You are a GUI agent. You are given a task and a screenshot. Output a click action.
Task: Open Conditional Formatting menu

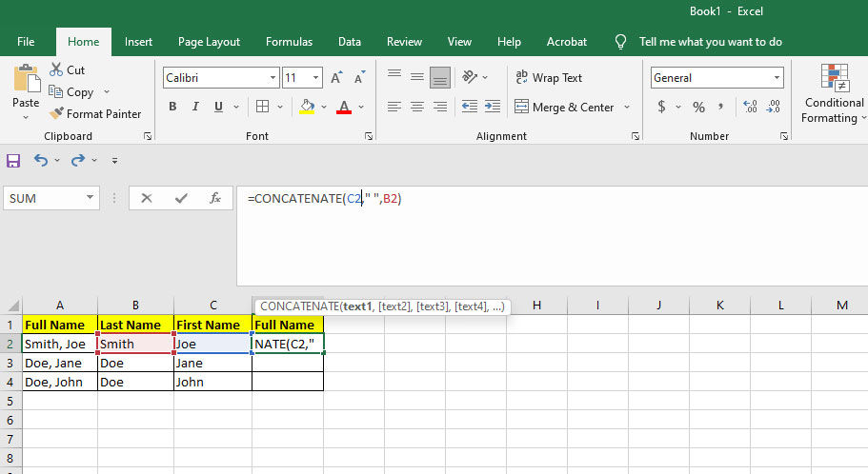tap(834, 94)
